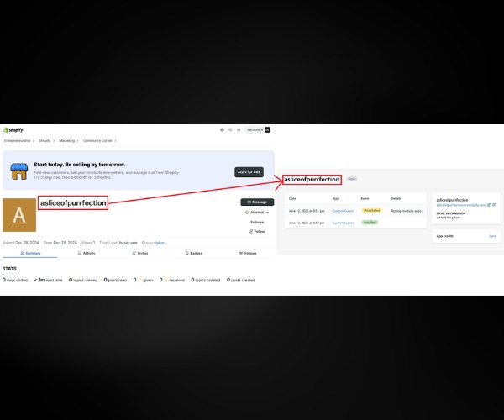Open the globe language icon in header
Image resolution: width=504 pixels, height=420 pixels.
pyautogui.click(x=222, y=130)
